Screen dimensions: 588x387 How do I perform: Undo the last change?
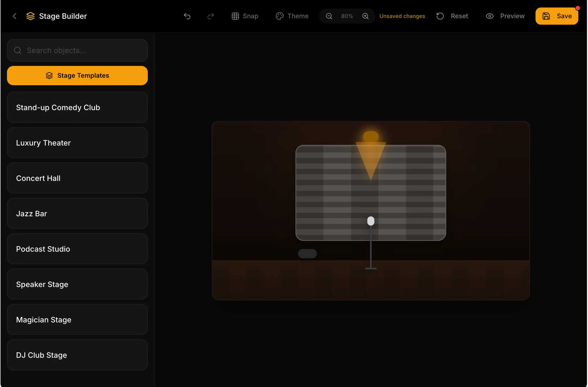click(x=187, y=16)
